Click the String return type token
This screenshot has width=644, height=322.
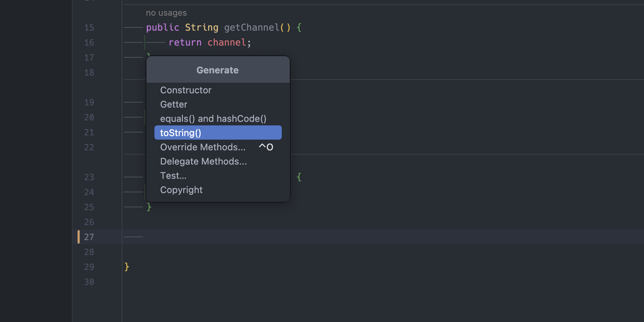[201, 27]
